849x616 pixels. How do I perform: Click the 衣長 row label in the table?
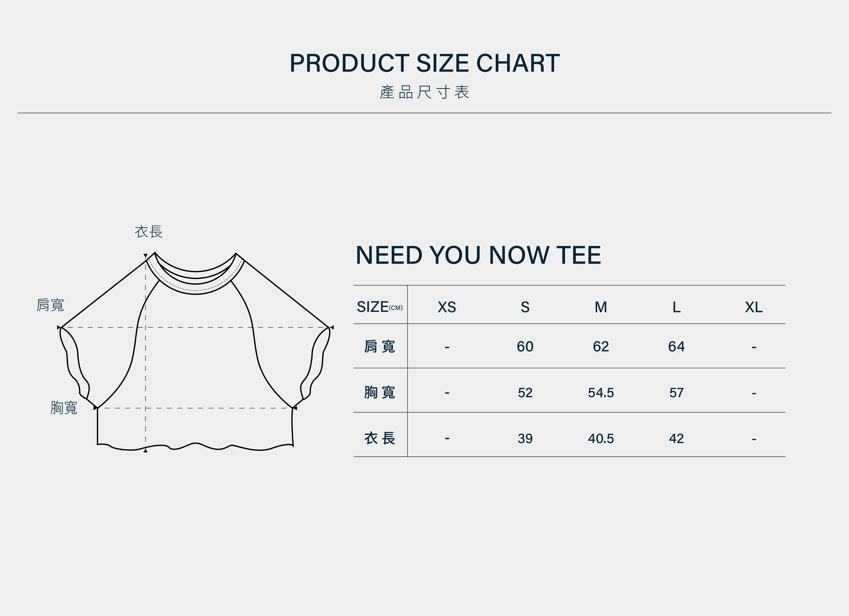coord(380,438)
